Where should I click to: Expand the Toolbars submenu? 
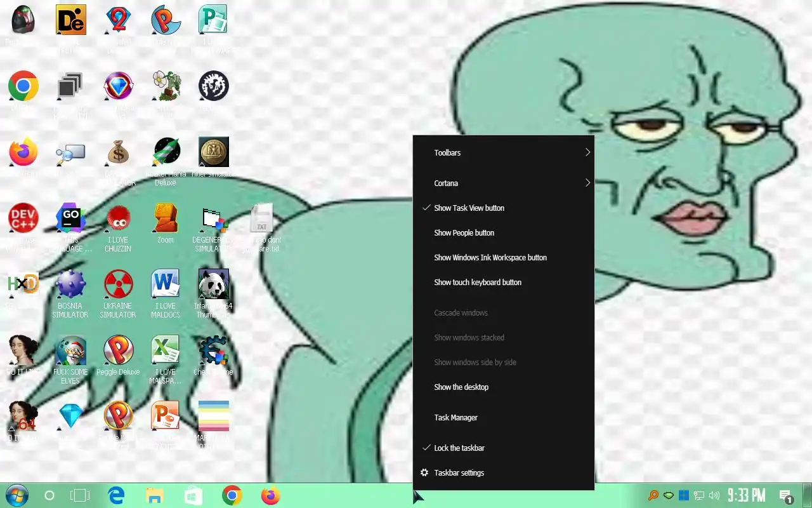(504, 153)
